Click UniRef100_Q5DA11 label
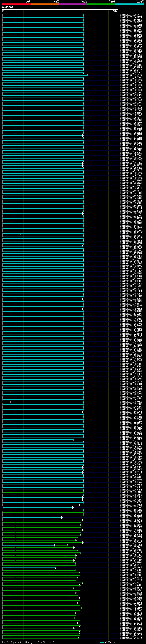 click(x=131, y=55)
